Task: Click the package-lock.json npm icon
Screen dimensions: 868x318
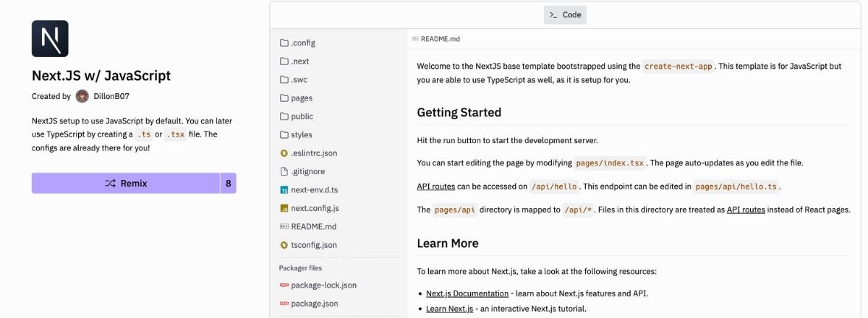Action: tap(284, 285)
